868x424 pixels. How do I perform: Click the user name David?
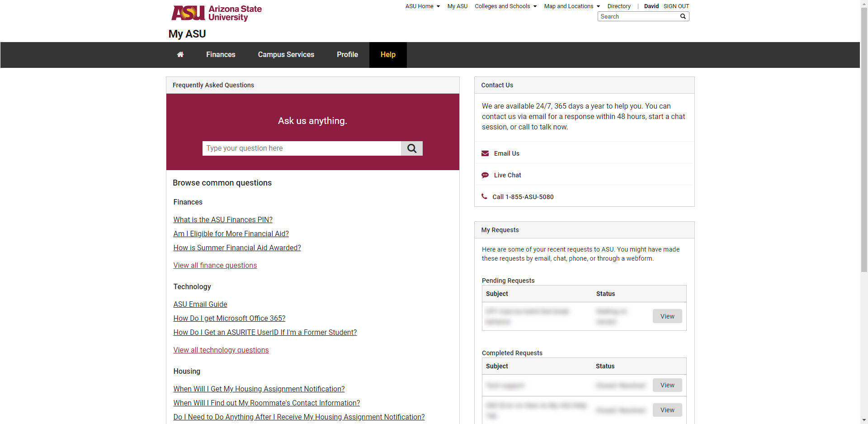(x=651, y=6)
